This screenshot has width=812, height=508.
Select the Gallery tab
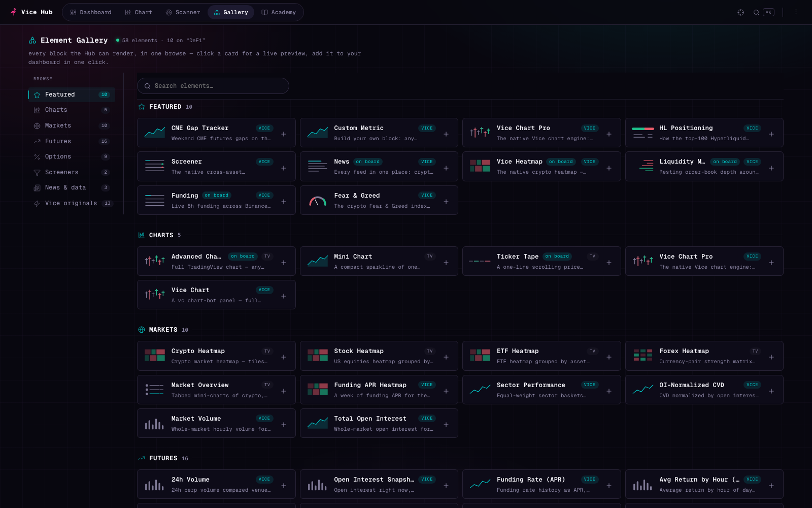tap(231, 12)
